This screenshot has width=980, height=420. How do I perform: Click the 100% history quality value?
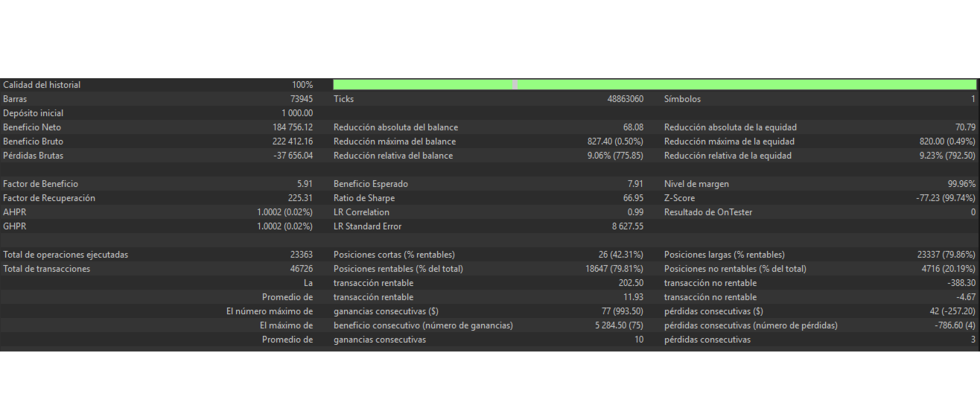[302, 85]
